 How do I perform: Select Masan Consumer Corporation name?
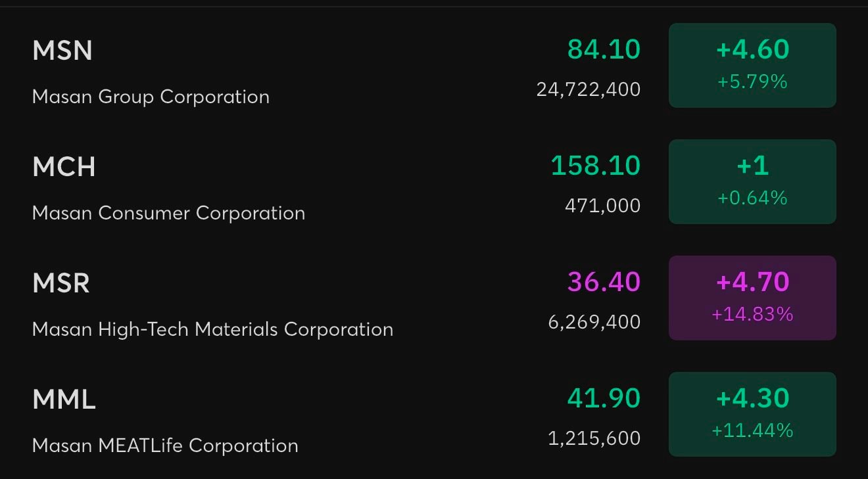(x=168, y=213)
